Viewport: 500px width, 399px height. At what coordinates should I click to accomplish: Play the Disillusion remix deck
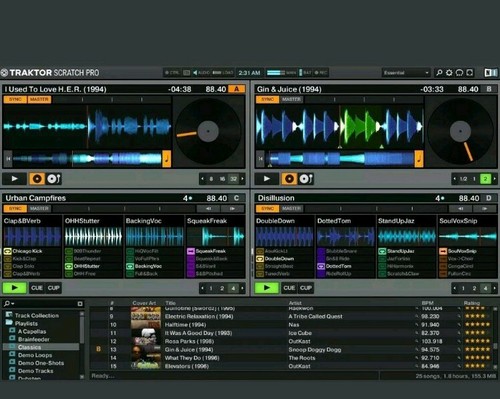pos(267,288)
